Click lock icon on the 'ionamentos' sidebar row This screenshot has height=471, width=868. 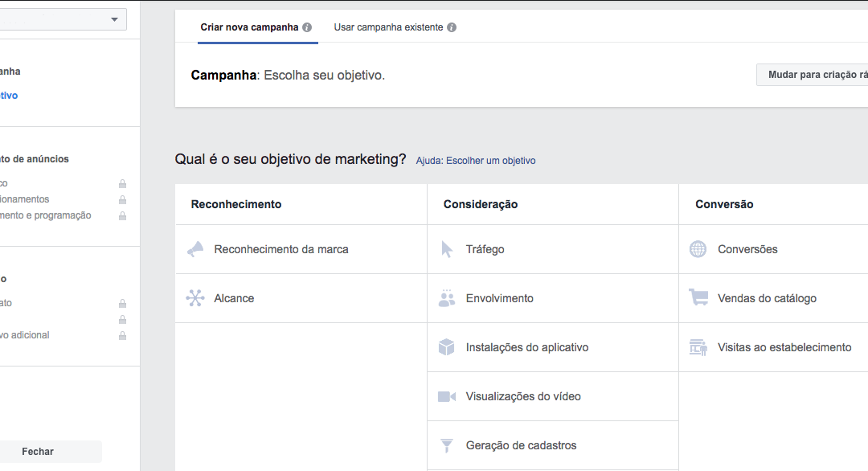click(122, 199)
